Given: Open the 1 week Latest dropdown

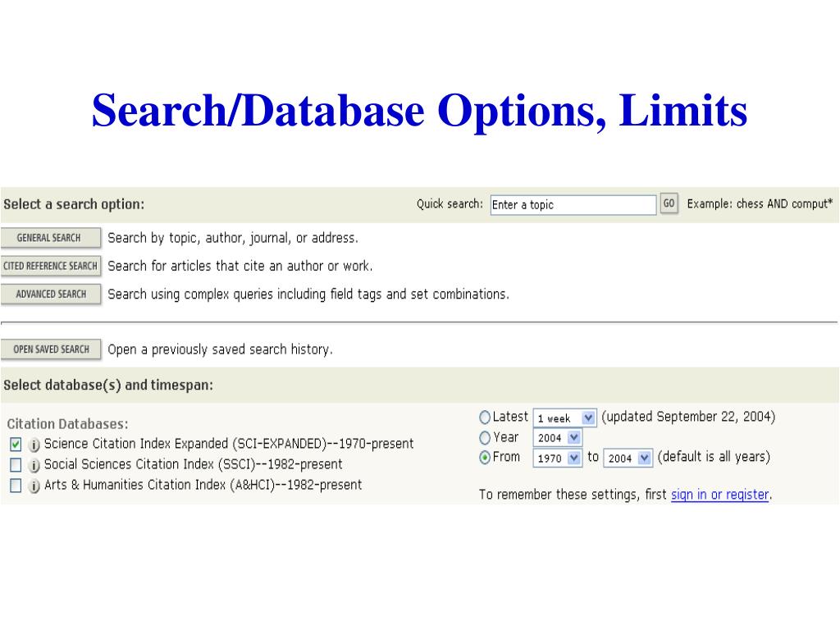Looking at the screenshot, I should (x=564, y=418).
